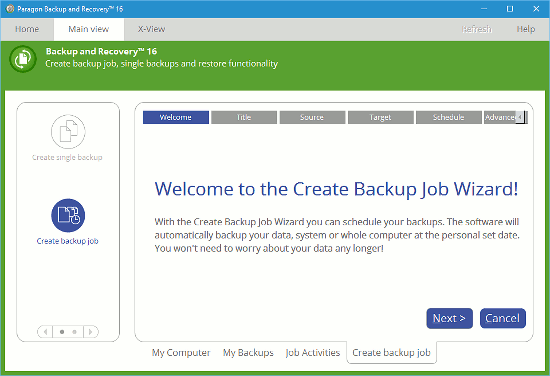Select the Schedule wizard step
The height and width of the screenshot is (376, 550).
[449, 117]
